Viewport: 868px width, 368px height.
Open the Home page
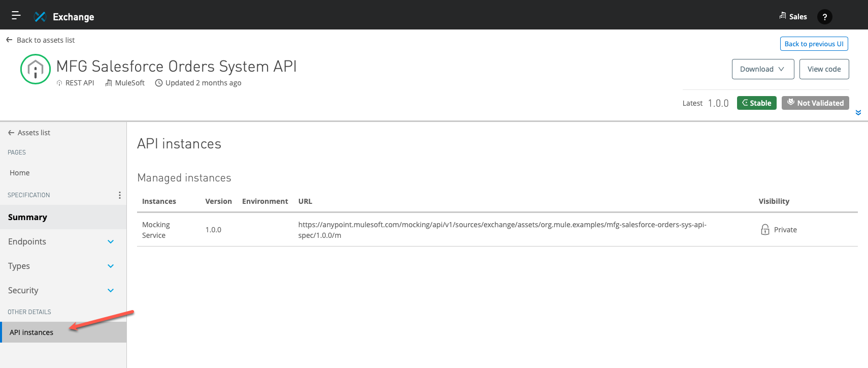pyautogui.click(x=20, y=173)
